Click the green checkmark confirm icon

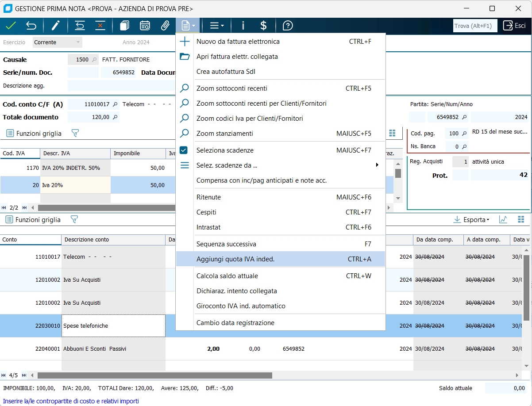pyautogui.click(x=11, y=26)
